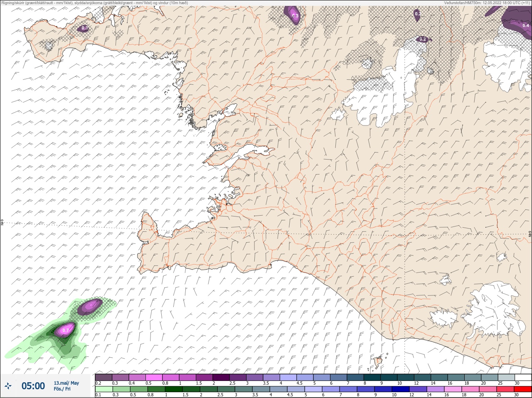Select the white top-row swatch labeled 30
This screenshot has width=532, height=398.
click(x=523, y=377)
